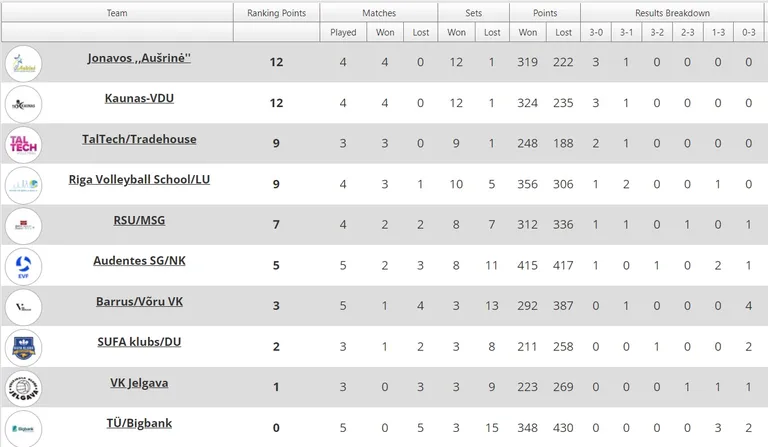This screenshot has height=447, width=768.
Task: Open the TalTech pink logo icon
Action: [23, 145]
